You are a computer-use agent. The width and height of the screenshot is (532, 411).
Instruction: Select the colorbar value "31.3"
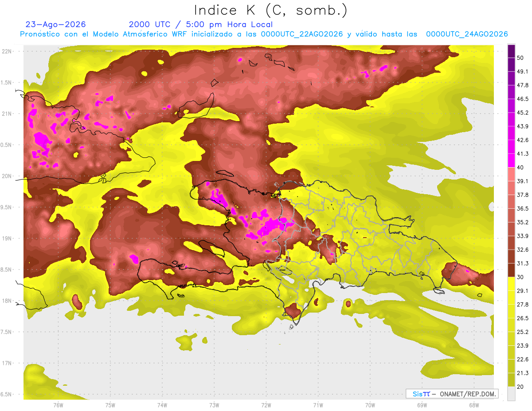coord(523,263)
